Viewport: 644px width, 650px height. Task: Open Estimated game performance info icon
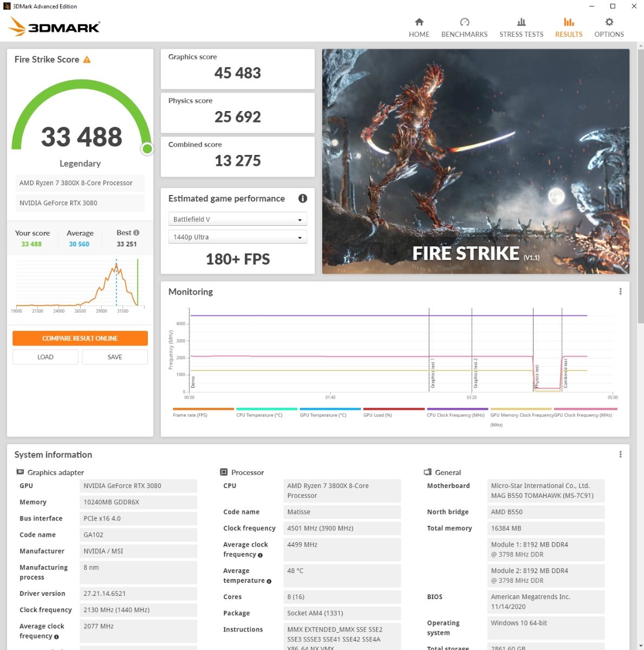(303, 198)
